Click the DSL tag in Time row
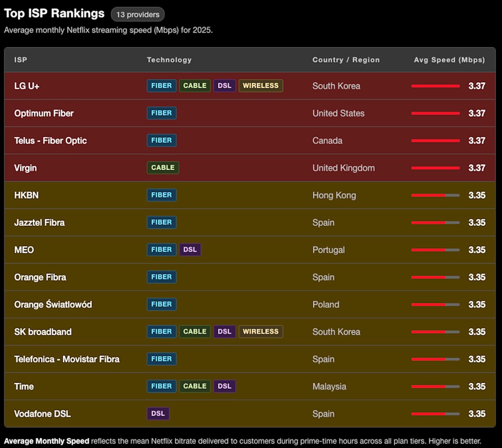502x448 pixels. pyautogui.click(x=224, y=386)
